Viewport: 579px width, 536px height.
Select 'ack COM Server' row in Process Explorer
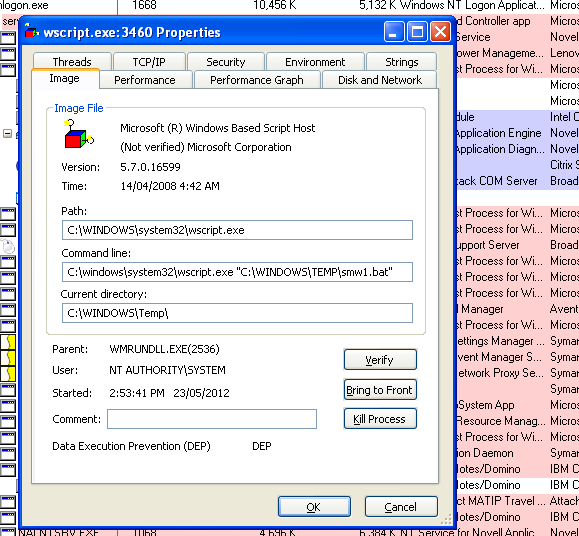coord(518,181)
